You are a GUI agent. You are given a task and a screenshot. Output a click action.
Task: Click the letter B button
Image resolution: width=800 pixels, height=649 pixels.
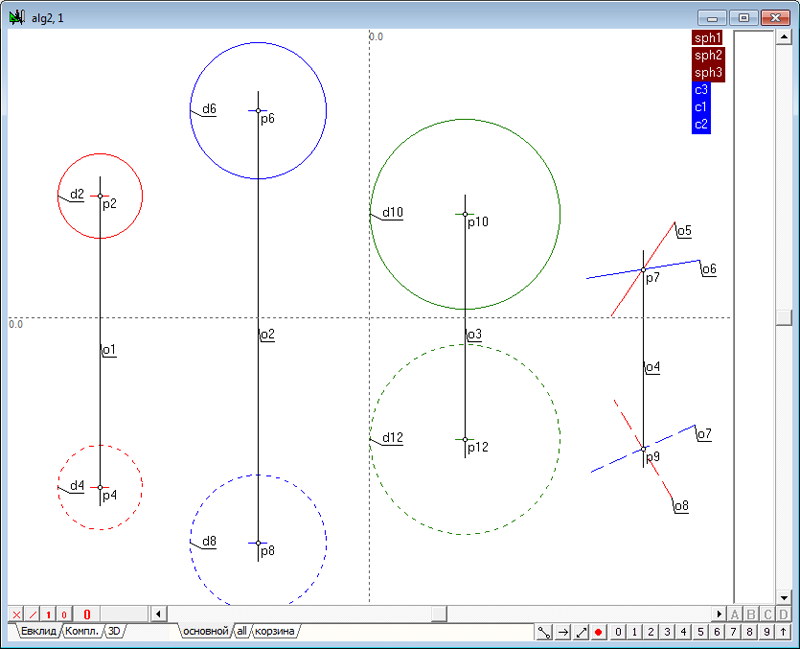[x=751, y=614]
